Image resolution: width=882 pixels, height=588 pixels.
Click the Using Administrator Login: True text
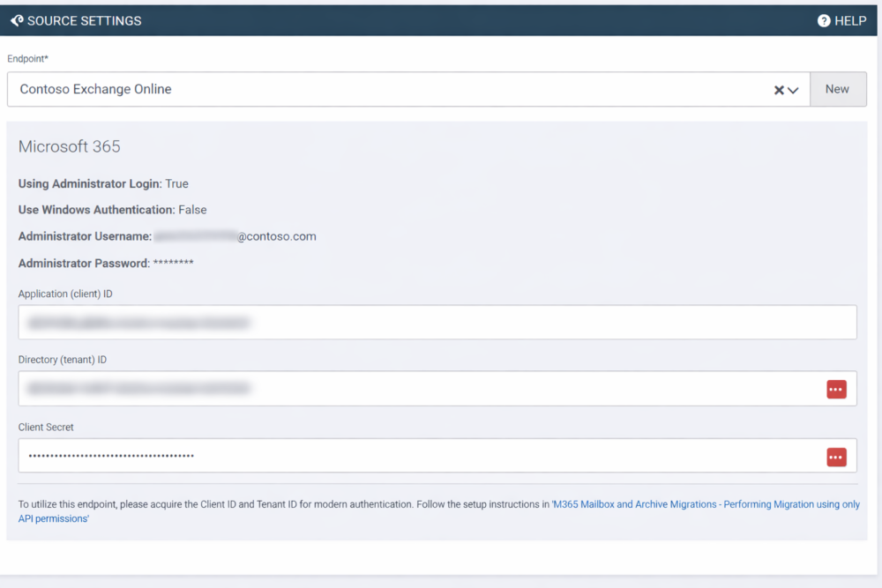[x=103, y=184]
